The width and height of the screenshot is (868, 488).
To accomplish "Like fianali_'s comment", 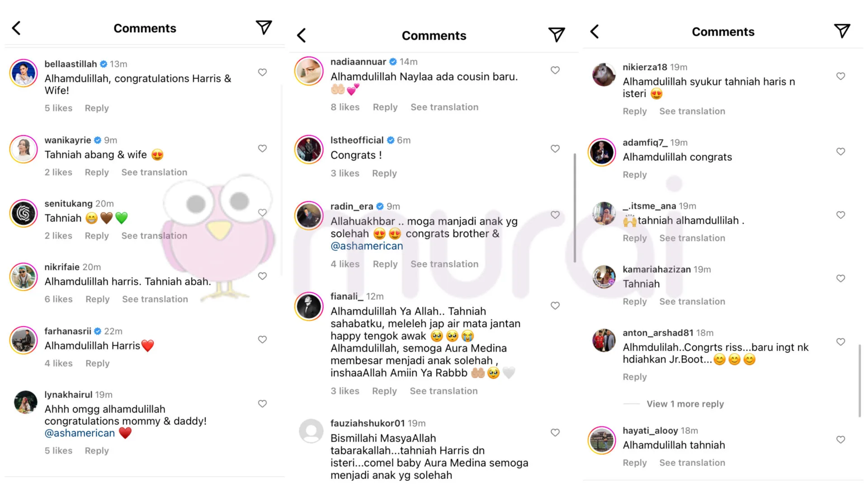I will [555, 305].
